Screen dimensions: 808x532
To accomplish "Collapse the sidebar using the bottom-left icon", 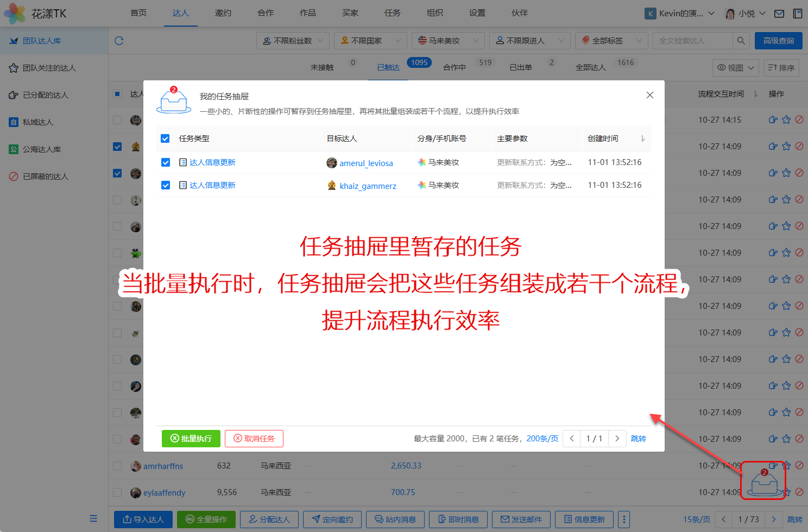I will pyautogui.click(x=93, y=518).
